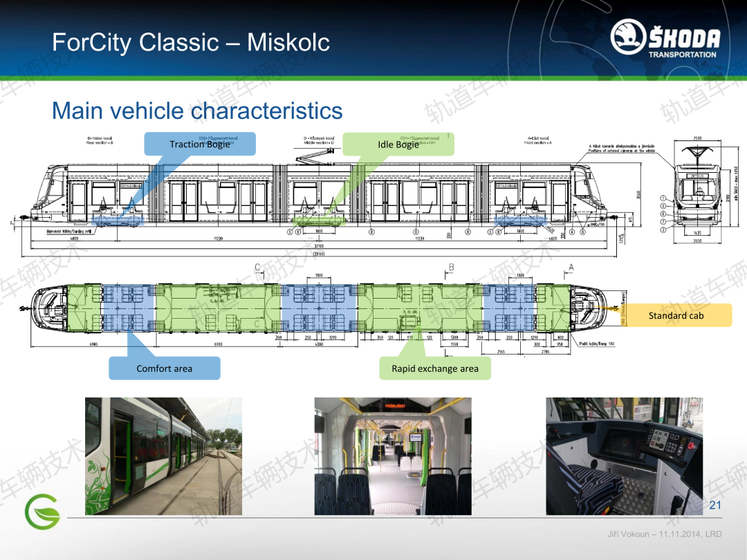Click the Comfort area blue label
The height and width of the screenshot is (560, 747).
(165, 368)
